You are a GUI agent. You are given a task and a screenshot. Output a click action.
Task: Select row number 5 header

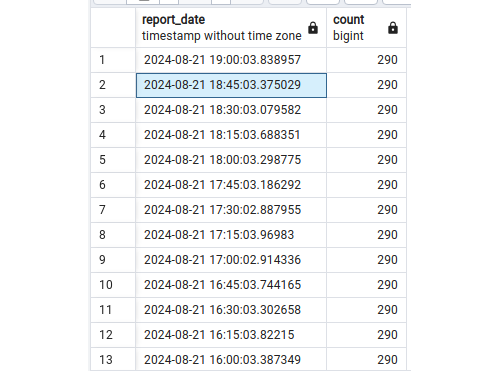pos(113,160)
